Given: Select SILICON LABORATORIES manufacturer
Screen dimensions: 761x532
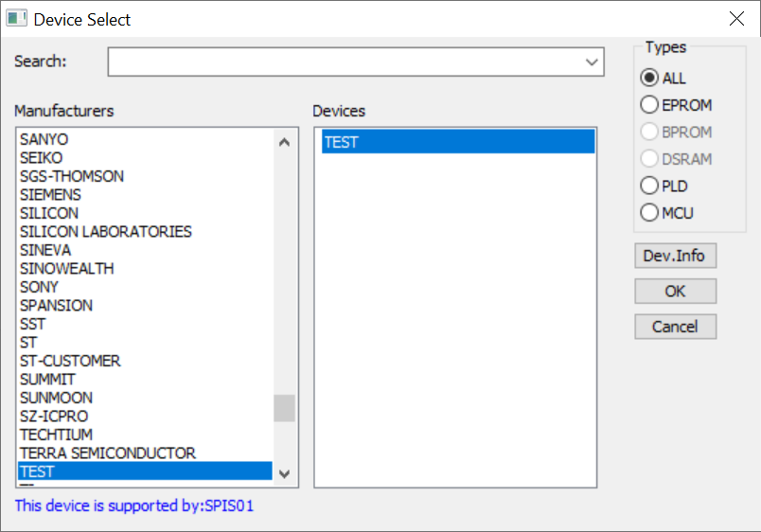Looking at the screenshot, I should (x=145, y=232).
